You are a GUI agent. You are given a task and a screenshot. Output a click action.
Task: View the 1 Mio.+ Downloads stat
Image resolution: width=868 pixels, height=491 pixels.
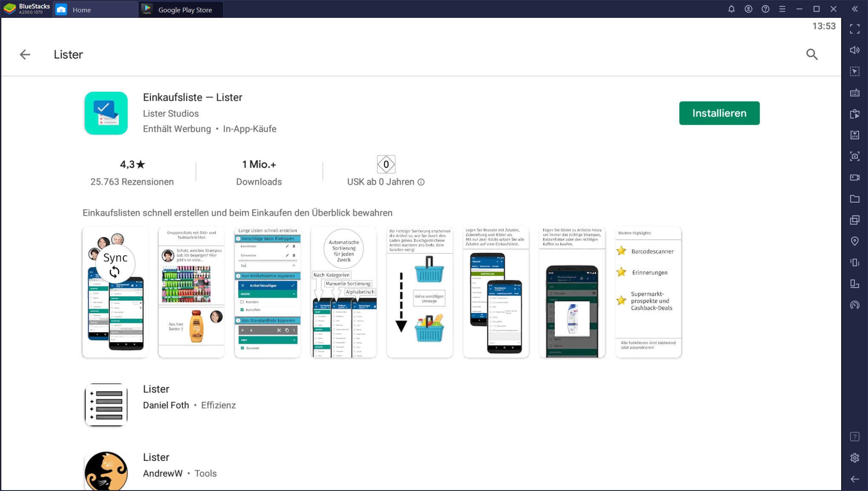(259, 172)
